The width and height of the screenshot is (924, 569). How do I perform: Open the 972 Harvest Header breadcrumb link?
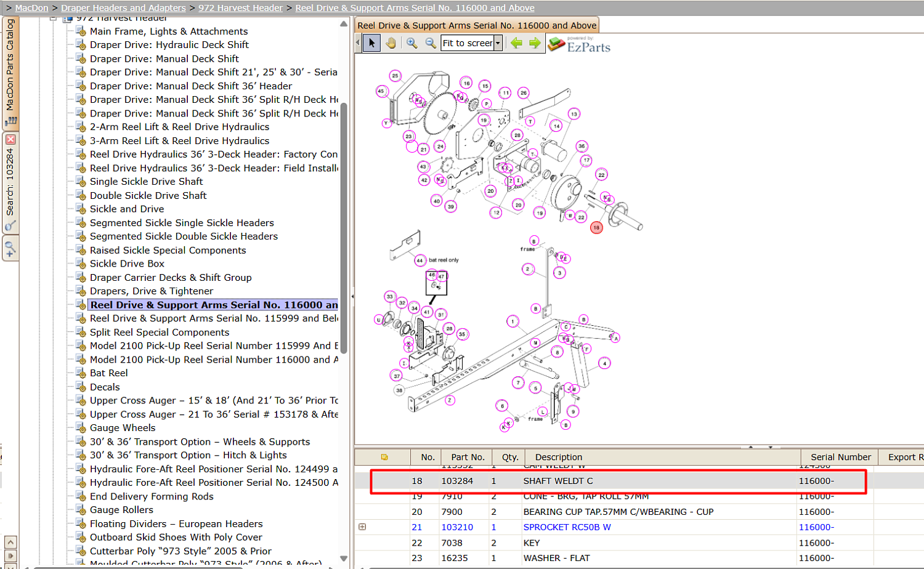(240, 8)
